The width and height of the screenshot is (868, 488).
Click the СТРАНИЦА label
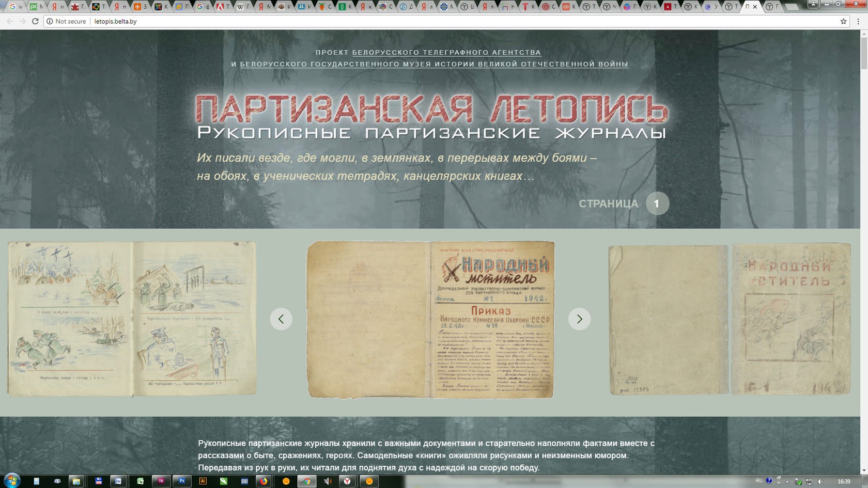608,203
